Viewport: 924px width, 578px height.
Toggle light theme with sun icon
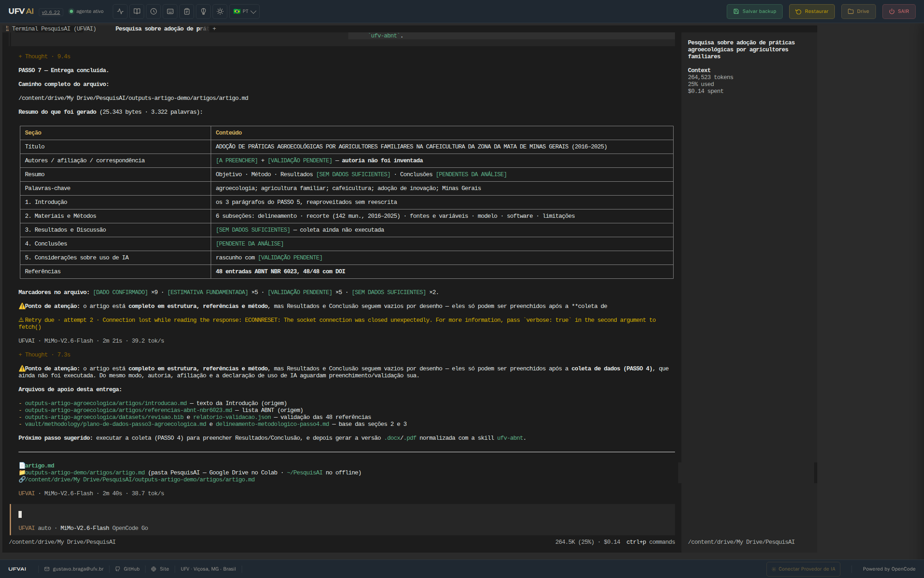220,12
